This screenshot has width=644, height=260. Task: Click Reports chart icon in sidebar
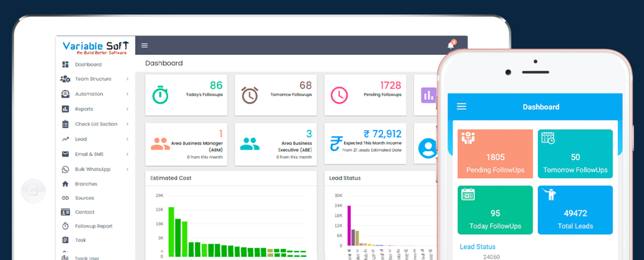click(x=65, y=109)
